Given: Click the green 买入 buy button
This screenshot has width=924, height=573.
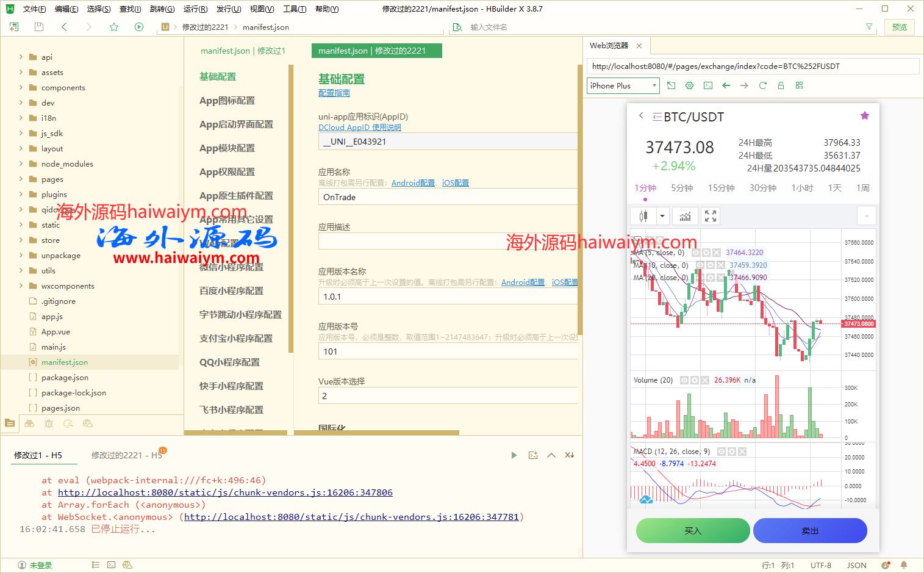Looking at the screenshot, I should pyautogui.click(x=693, y=530).
